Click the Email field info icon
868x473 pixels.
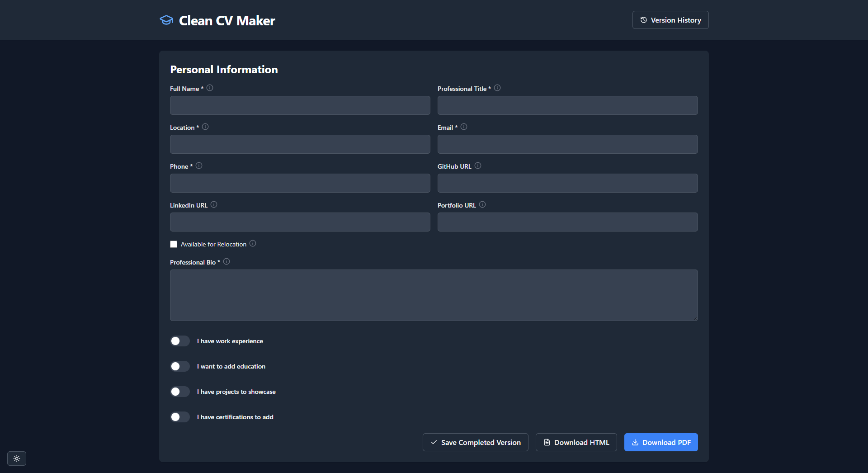463,127
